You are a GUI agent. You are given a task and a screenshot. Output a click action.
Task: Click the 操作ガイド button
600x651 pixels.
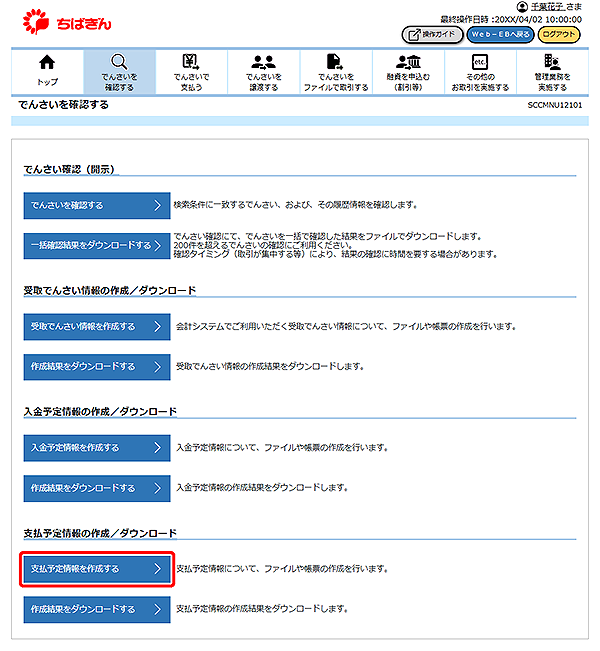pos(432,34)
